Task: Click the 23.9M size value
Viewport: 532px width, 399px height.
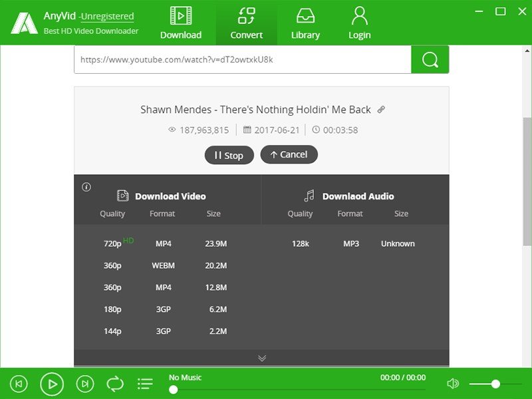Action: 215,243
